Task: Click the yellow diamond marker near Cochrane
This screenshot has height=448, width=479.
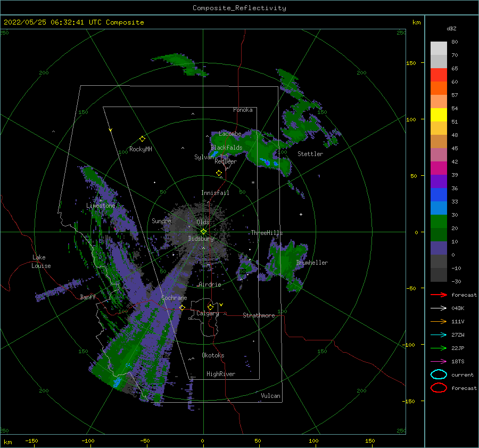Action: pyautogui.click(x=183, y=307)
